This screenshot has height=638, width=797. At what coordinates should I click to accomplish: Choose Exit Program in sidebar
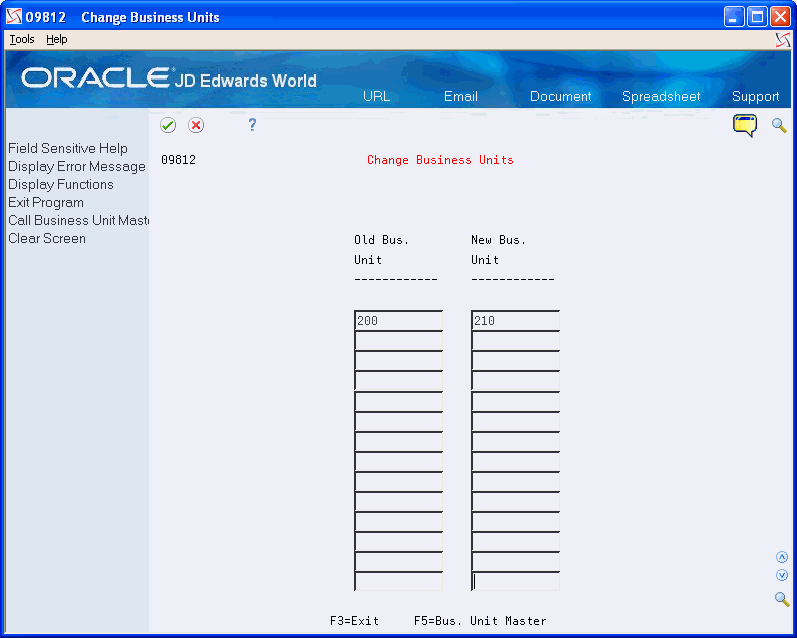tap(46, 202)
